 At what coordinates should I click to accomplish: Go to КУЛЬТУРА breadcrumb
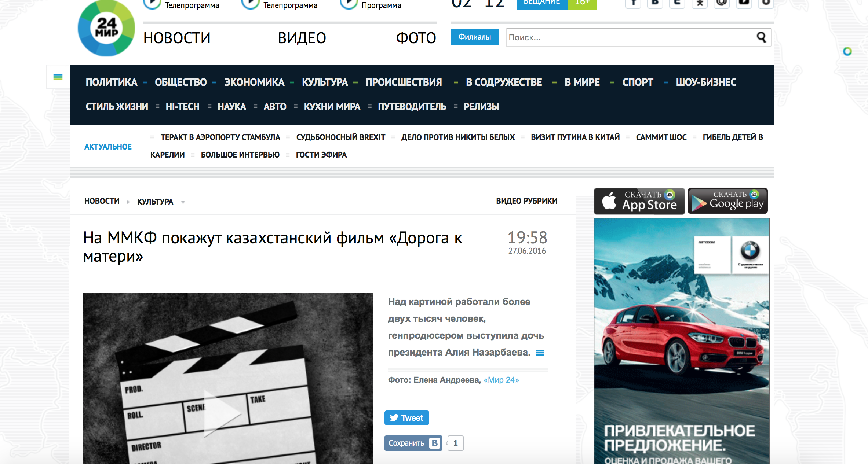click(x=155, y=202)
